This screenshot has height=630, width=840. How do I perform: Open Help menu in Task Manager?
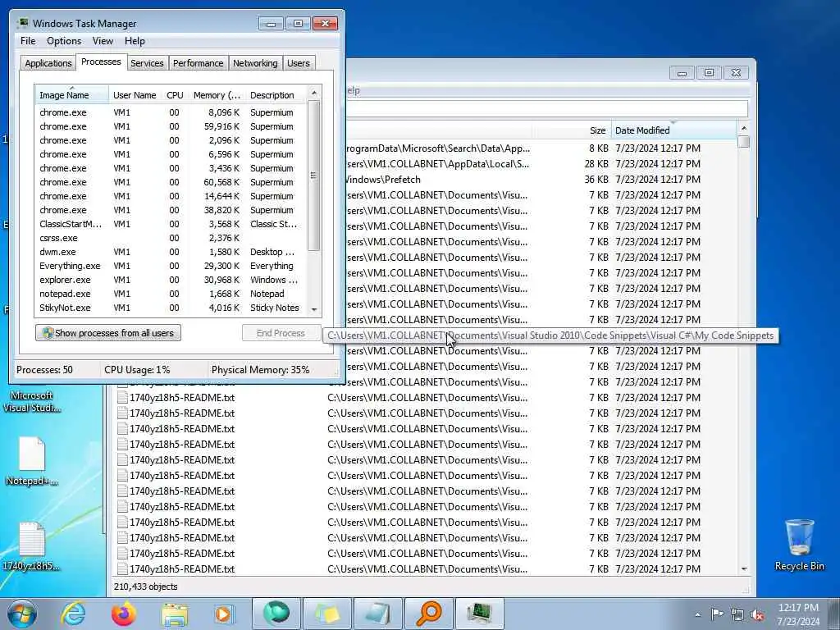pos(135,41)
